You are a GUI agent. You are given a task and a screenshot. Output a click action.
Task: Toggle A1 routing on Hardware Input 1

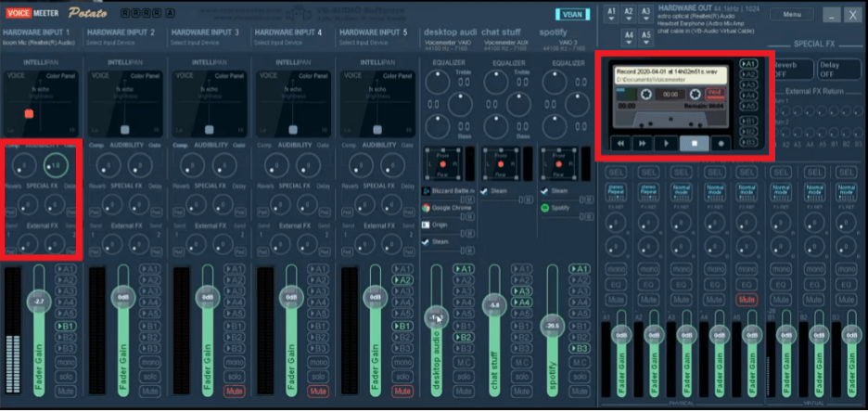(x=66, y=268)
